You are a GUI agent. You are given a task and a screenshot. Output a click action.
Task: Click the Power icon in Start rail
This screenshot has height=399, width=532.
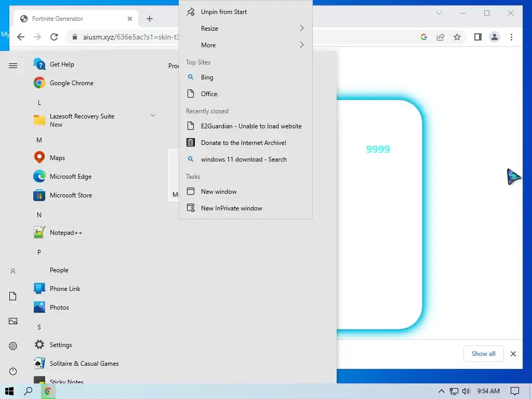point(13,371)
